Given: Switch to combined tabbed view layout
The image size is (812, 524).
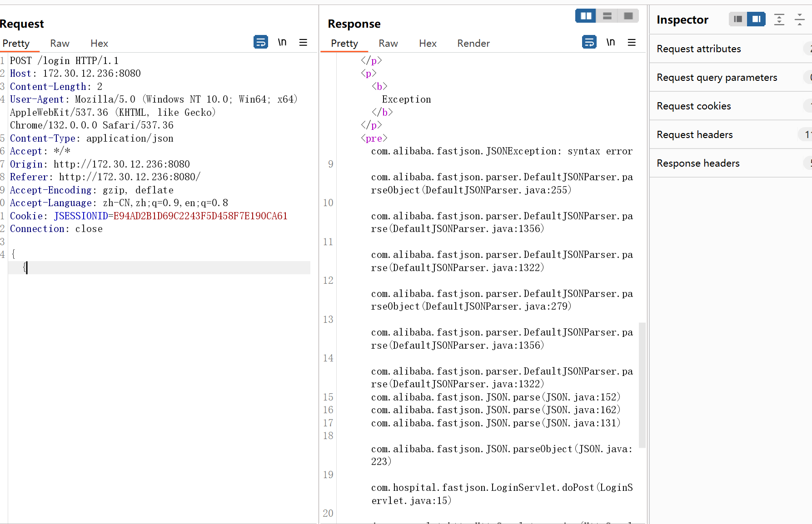Looking at the screenshot, I should pyautogui.click(x=628, y=16).
